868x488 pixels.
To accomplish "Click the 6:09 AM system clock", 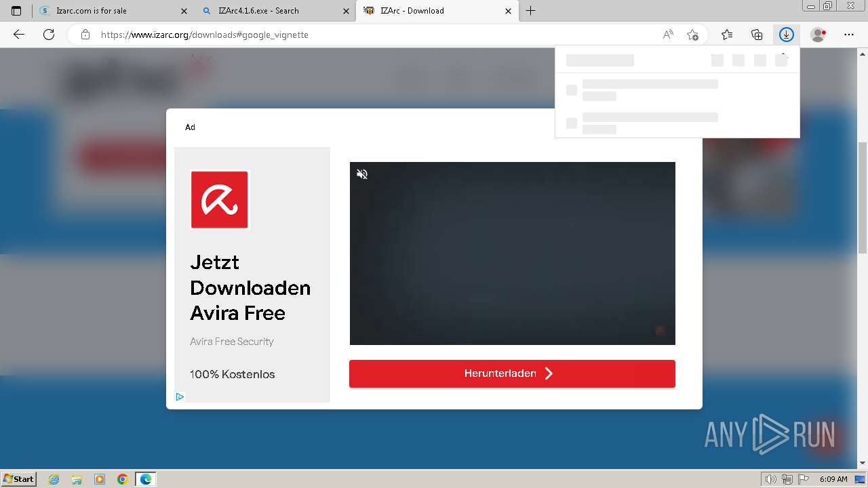I will click(833, 479).
